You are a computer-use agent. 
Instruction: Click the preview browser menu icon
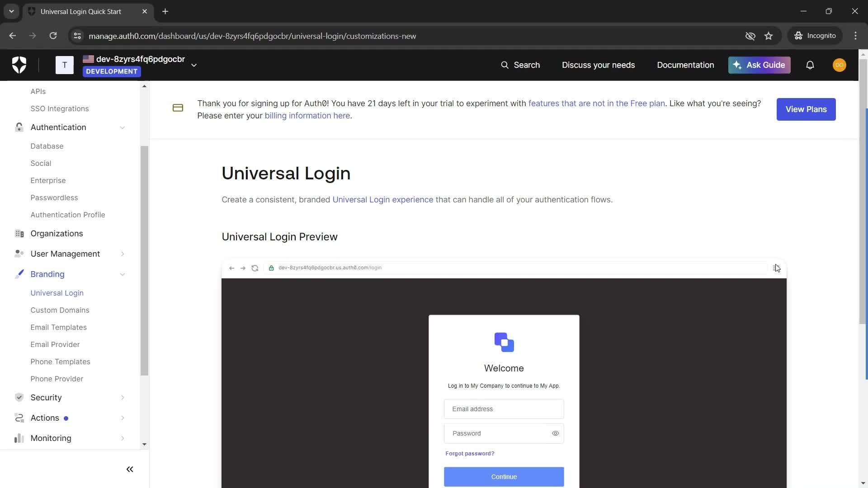(x=776, y=268)
